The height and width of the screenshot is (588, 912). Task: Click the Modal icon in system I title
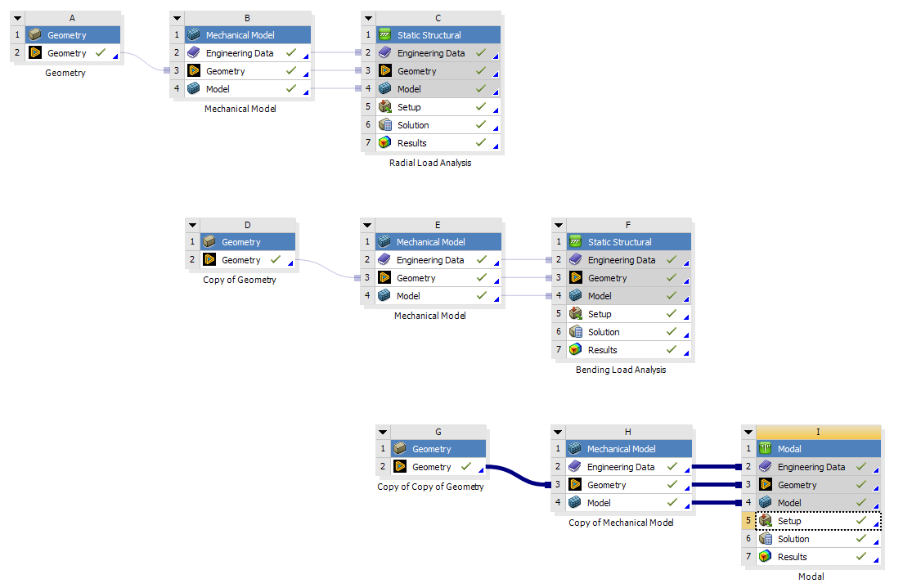tap(766, 449)
